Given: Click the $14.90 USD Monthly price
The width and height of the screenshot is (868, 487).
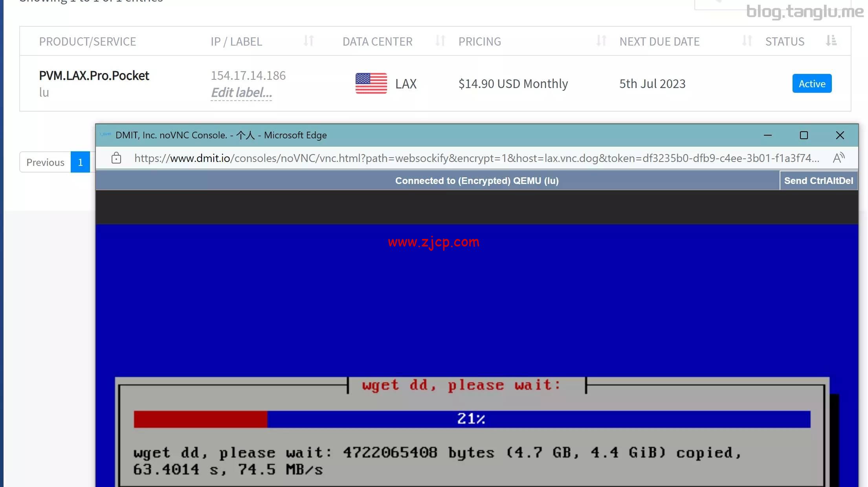Looking at the screenshot, I should click(513, 84).
